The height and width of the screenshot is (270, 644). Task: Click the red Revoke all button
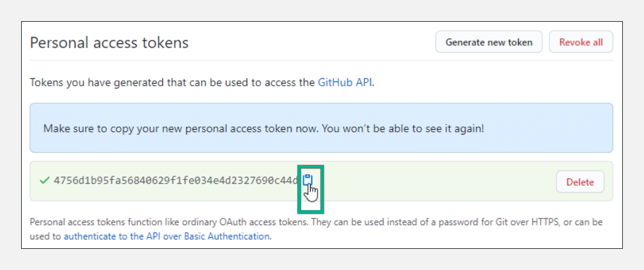click(x=580, y=42)
